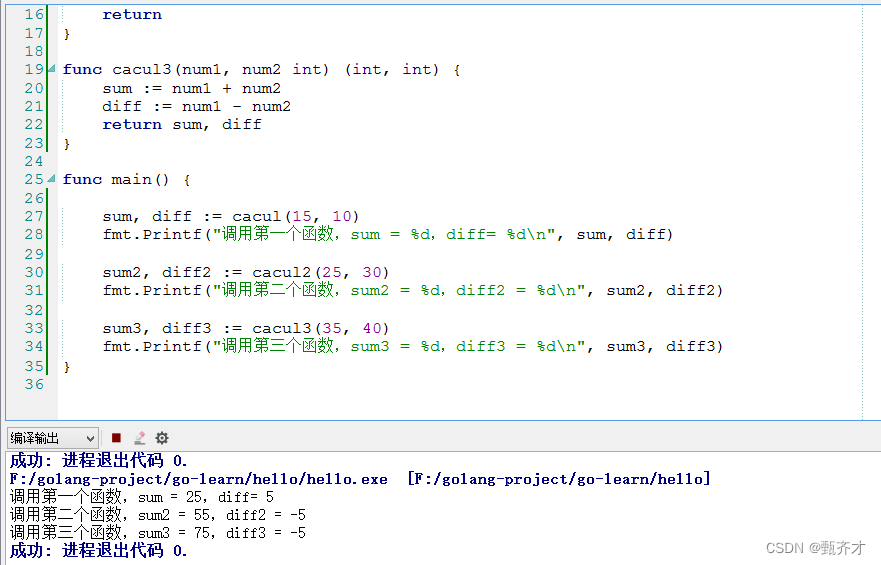
Task: Click line number 36 in the gutter
Action: [x=34, y=384]
